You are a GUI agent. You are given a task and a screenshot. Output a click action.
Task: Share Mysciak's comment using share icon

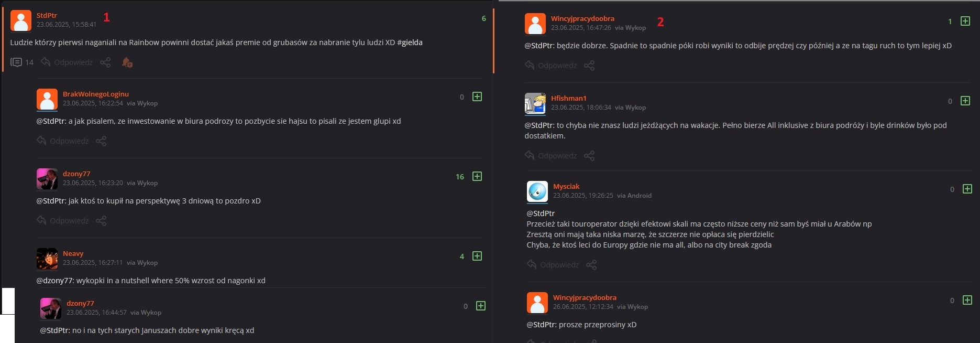[x=591, y=265]
